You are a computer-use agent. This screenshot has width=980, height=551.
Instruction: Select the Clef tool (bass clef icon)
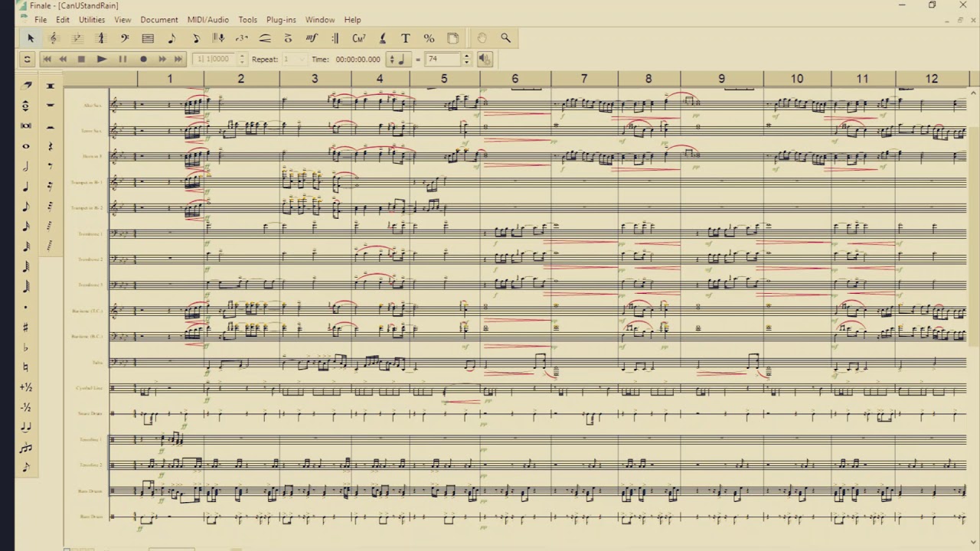[124, 38]
